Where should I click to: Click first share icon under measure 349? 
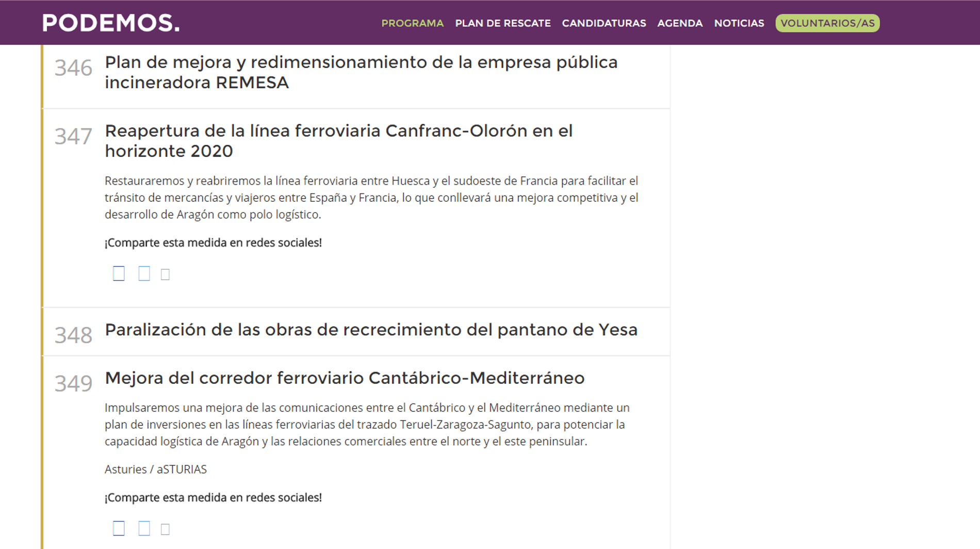point(119,528)
